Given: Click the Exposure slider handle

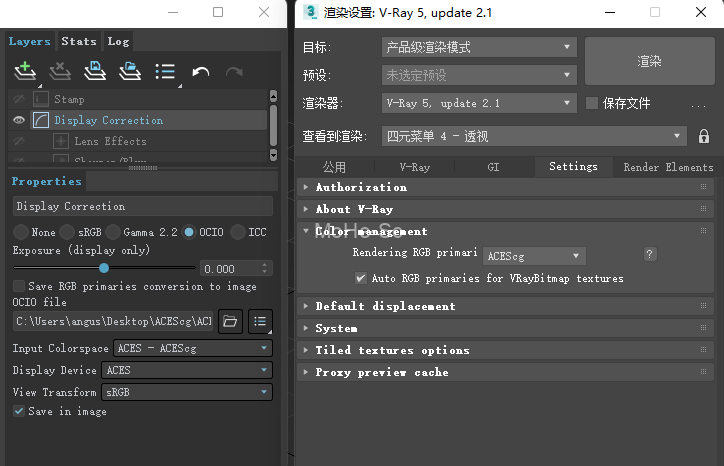Looking at the screenshot, I should pos(104,268).
